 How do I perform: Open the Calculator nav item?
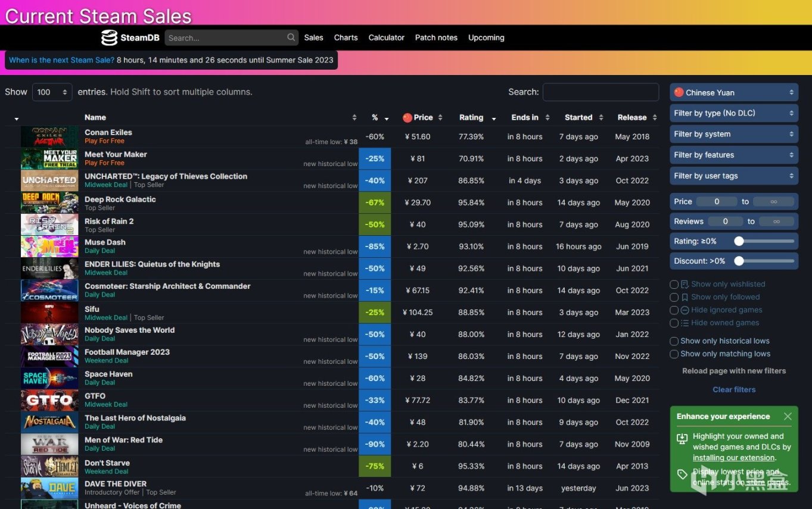point(386,38)
